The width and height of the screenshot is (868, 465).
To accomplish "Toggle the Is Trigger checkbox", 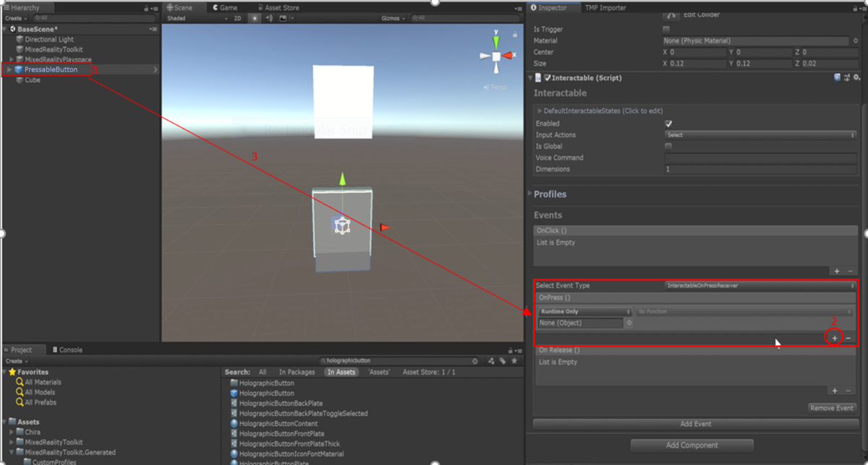I will [667, 30].
